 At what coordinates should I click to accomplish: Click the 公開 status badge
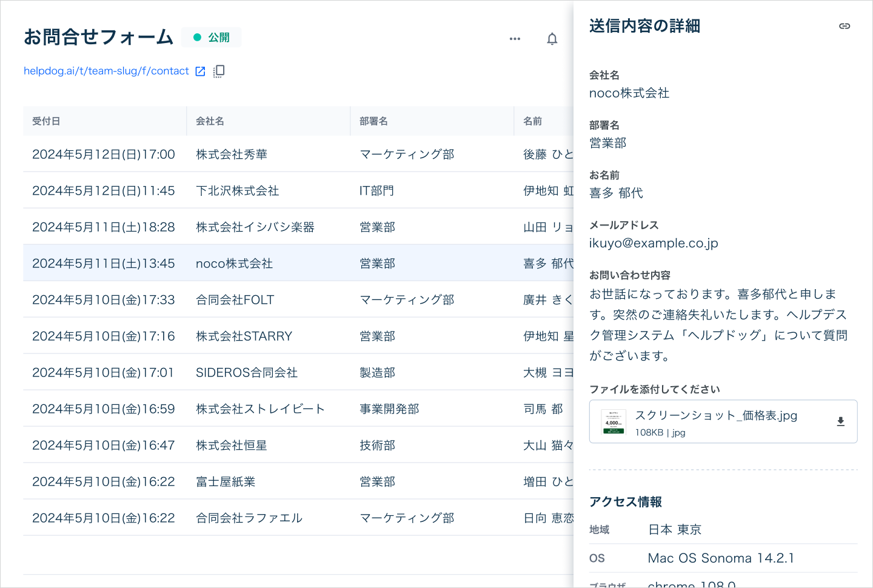tap(212, 38)
